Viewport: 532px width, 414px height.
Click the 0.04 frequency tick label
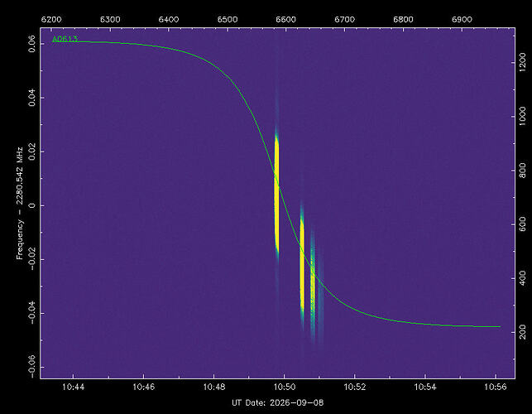(32, 98)
